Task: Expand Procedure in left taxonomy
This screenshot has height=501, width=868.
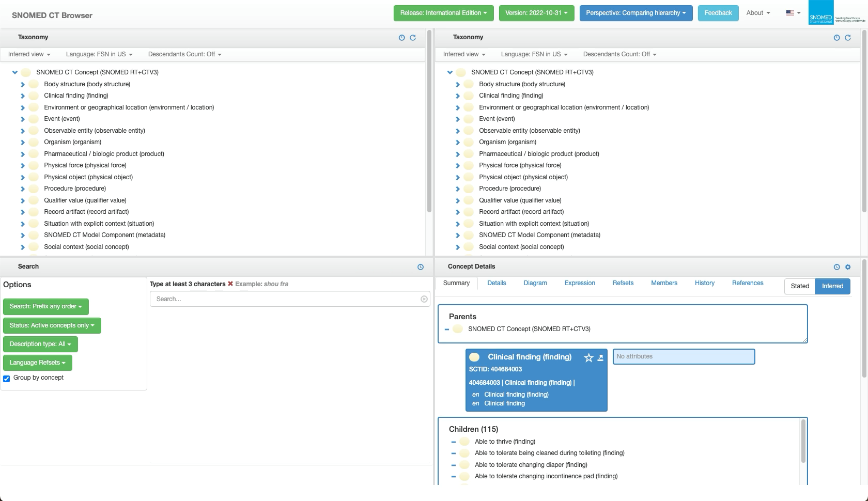Action: pos(23,189)
